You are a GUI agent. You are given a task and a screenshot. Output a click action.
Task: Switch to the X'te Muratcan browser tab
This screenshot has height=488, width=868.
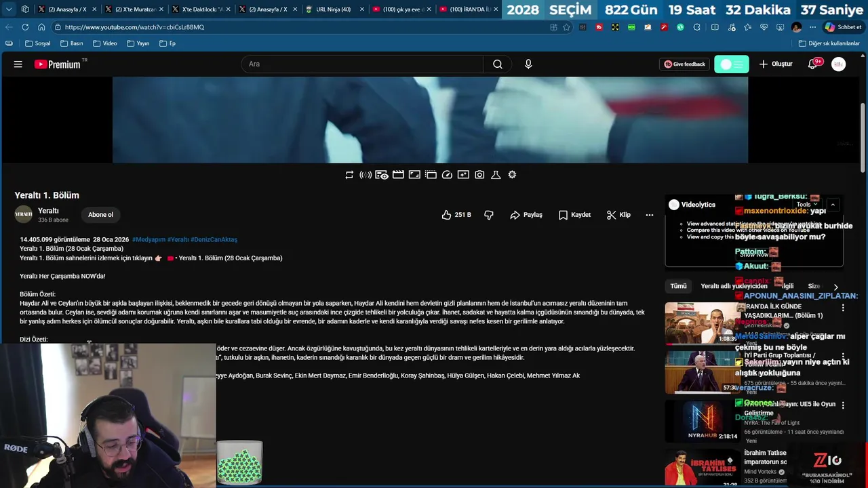[x=134, y=9]
